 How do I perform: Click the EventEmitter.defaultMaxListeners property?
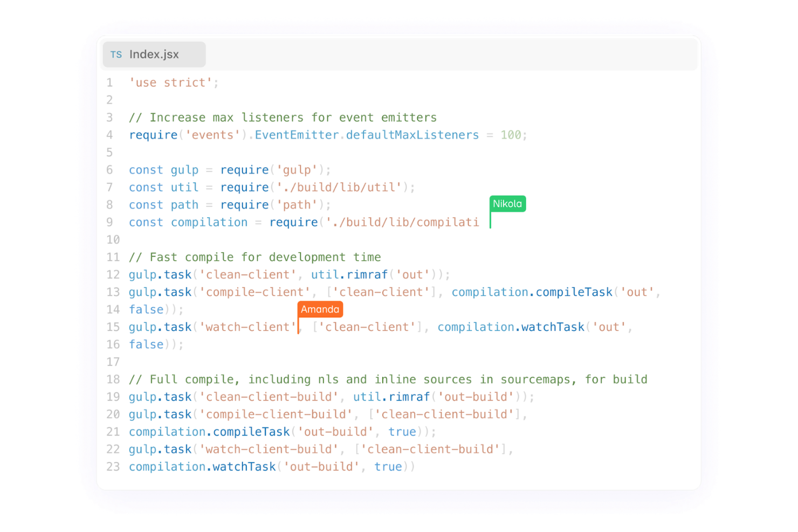[366, 135]
